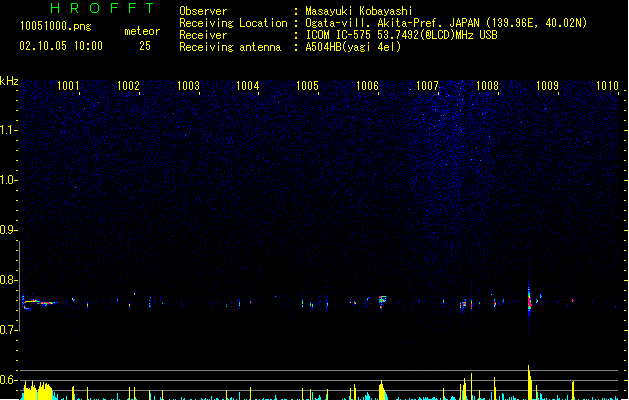Click the tallest yellow amplitude peak before 1009

[x=529, y=382]
